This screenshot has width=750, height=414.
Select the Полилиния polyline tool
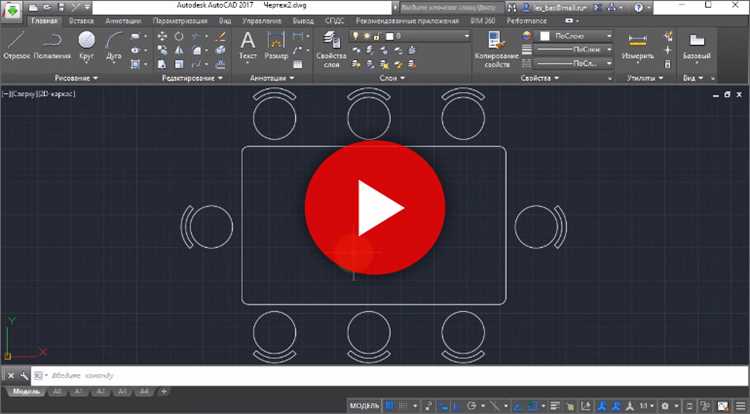click(53, 45)
